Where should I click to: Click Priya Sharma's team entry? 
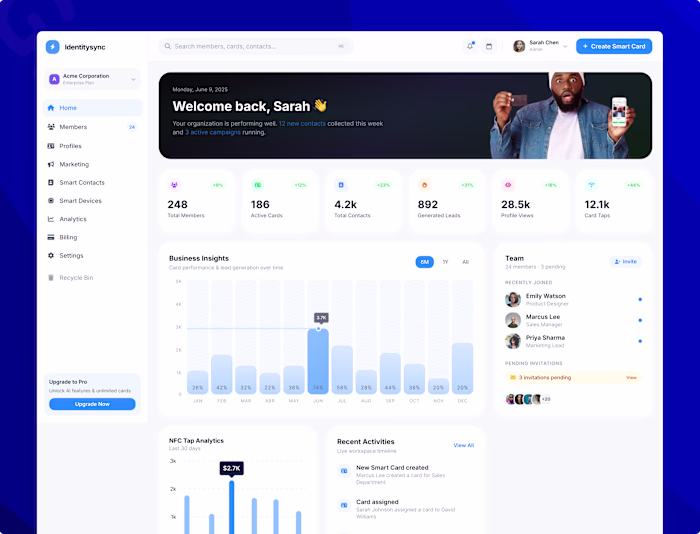[573, 342]
